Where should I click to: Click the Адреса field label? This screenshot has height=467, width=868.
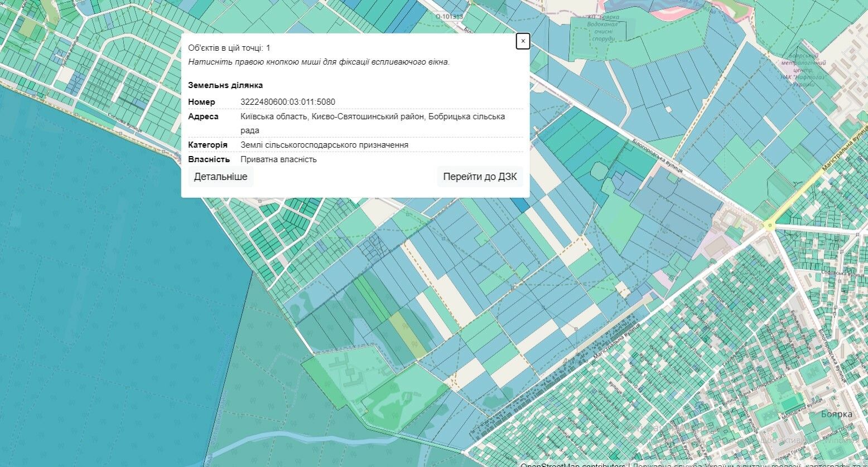pyautogui.click(x=203, y=116)
